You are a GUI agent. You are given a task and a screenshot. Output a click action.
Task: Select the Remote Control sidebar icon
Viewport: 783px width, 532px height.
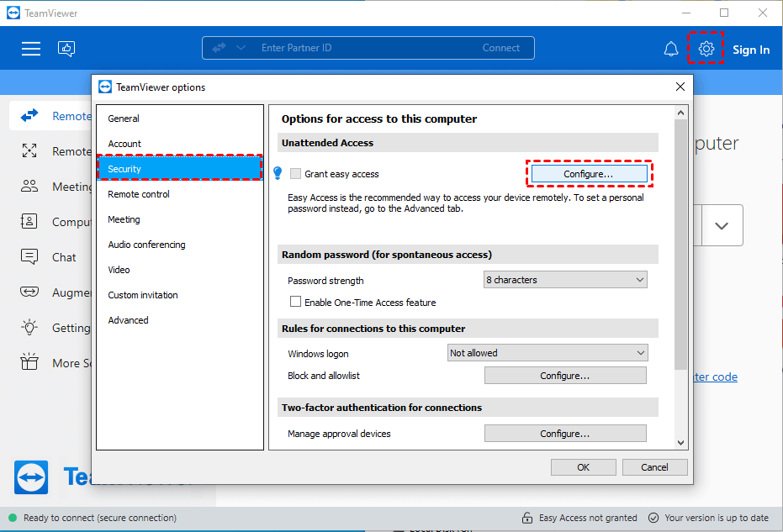29,115
